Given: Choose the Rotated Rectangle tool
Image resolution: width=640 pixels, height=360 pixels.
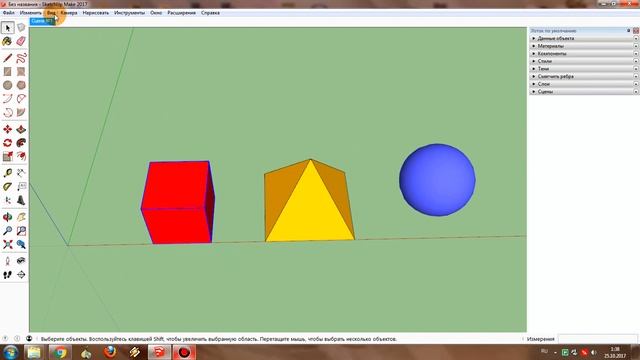Looking at the screenshot, I should [21, 71].
